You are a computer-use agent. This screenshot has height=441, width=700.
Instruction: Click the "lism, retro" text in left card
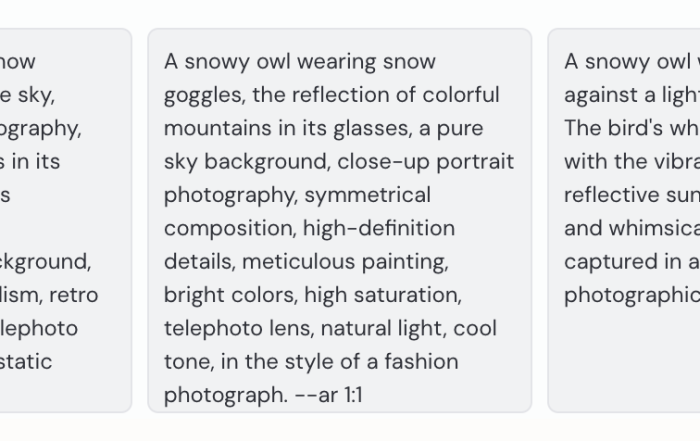tap(49, 295)
